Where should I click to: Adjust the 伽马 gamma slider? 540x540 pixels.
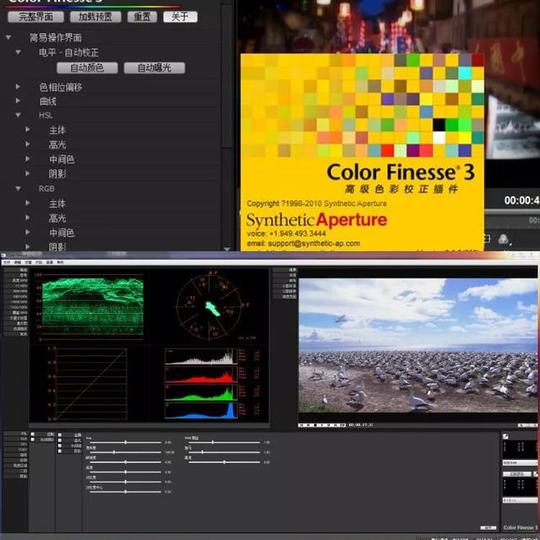click(225, 452)
